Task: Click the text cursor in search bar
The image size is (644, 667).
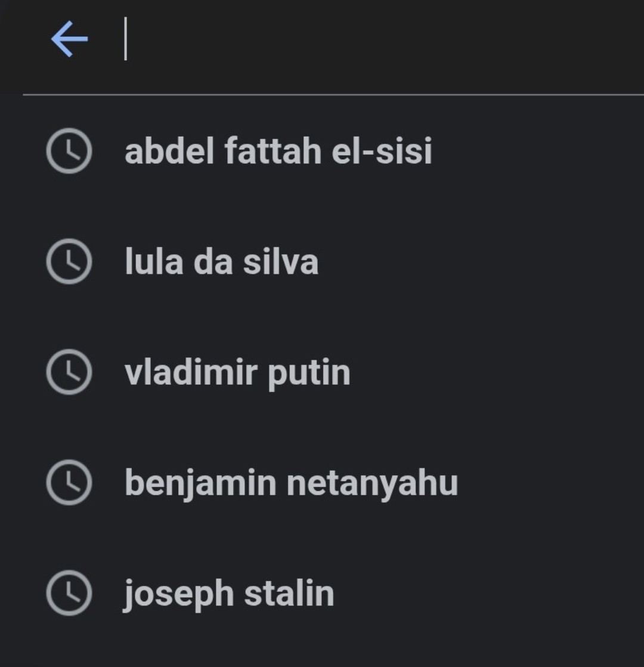Action: (125, 39)
